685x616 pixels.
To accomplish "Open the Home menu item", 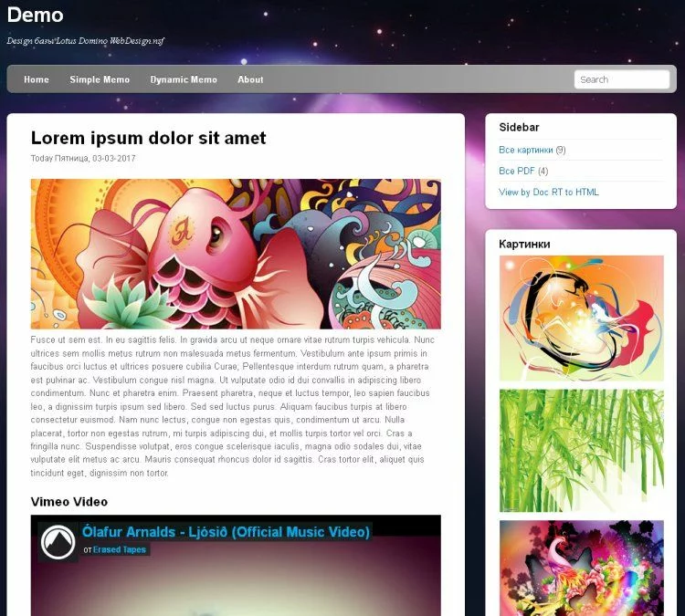I will pos(37,79).
